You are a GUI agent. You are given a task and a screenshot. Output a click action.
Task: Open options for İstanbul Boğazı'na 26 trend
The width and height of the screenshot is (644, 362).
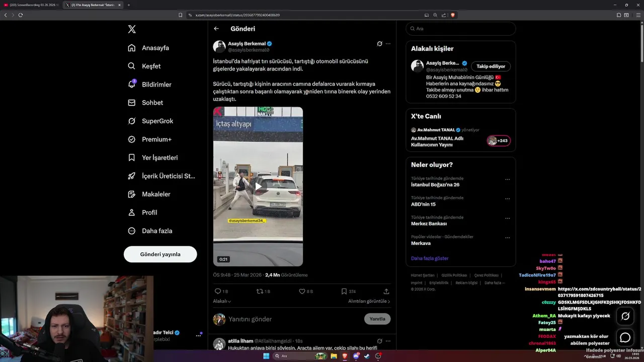(x=507, y=179)
